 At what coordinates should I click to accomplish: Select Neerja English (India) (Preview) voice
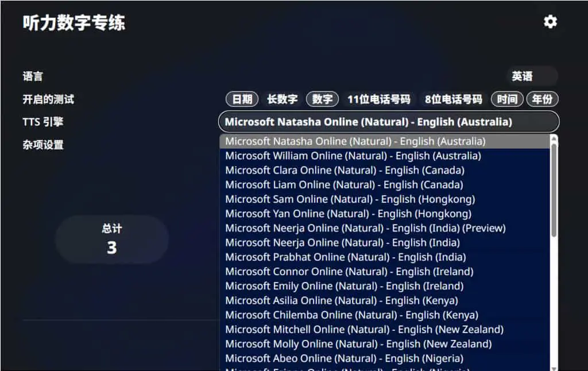385,228
